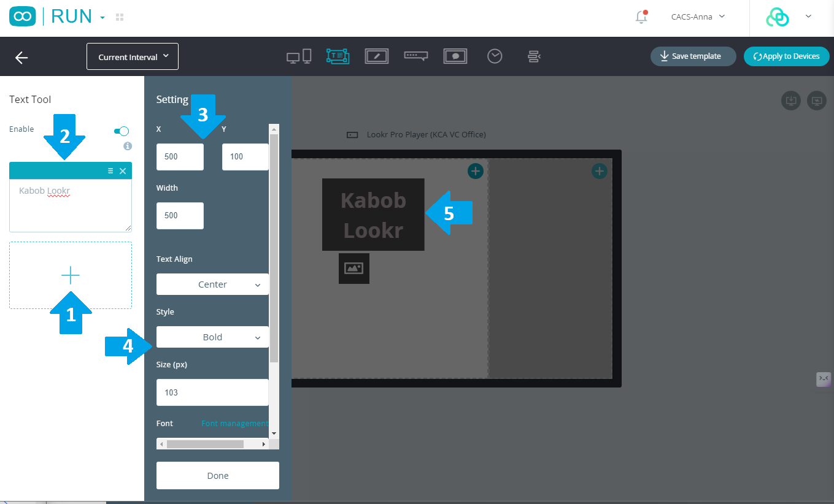Open the CACS-Anna account menu
Image resolution: width=834 pixels, height=504 pixels.
coord(698,17)
